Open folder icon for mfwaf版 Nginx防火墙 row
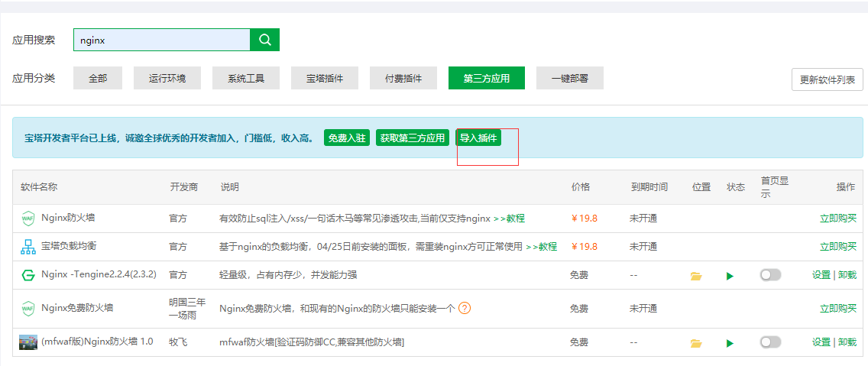 [x=696, y=343]
